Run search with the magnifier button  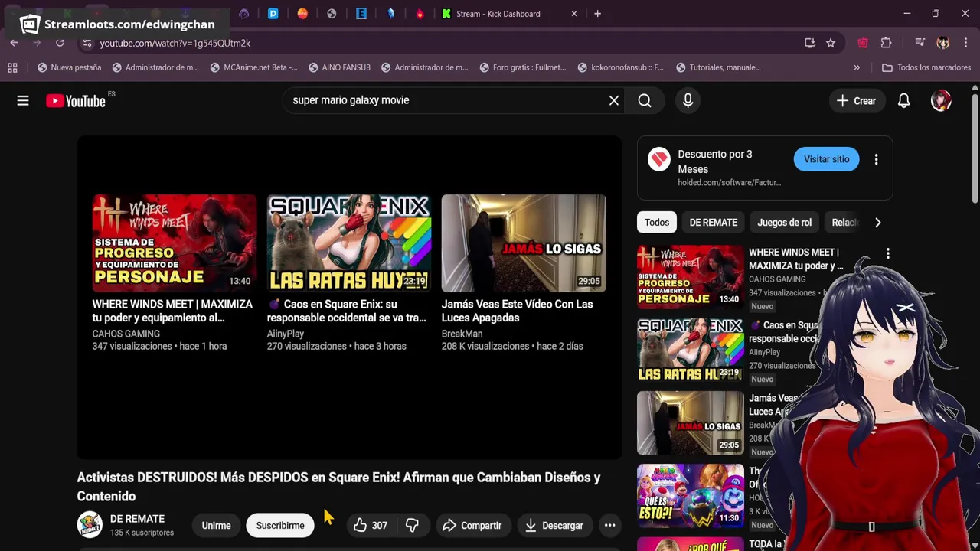[x=645, y=100]
